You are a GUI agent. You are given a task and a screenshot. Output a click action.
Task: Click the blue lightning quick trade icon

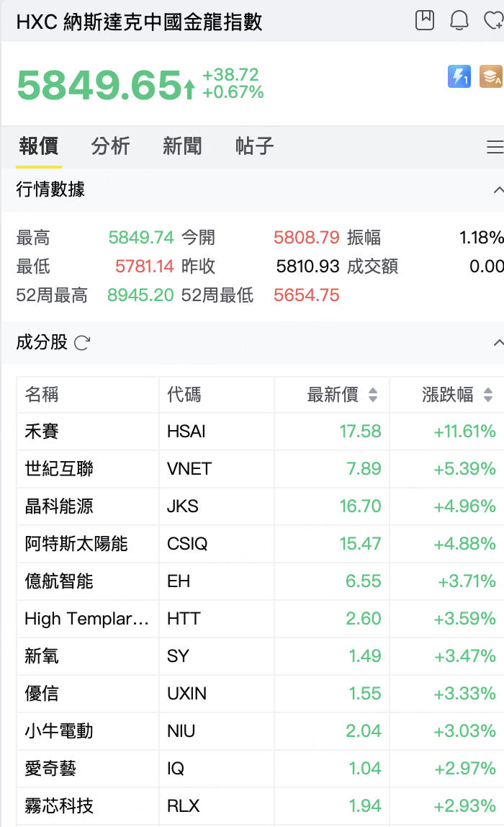pyautogui.click(x=459, y=76)
